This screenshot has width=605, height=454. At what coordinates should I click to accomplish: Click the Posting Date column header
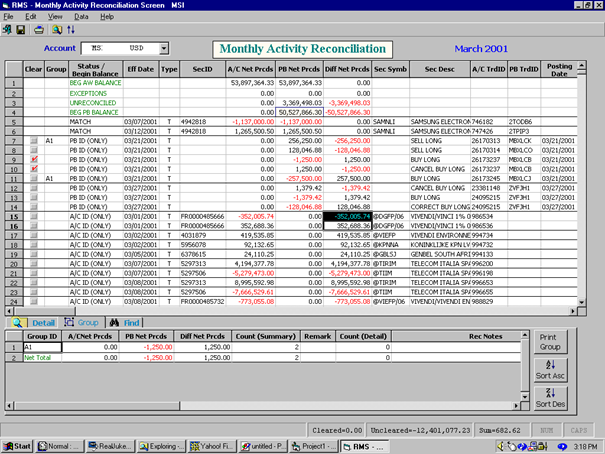tap(559, 69)
